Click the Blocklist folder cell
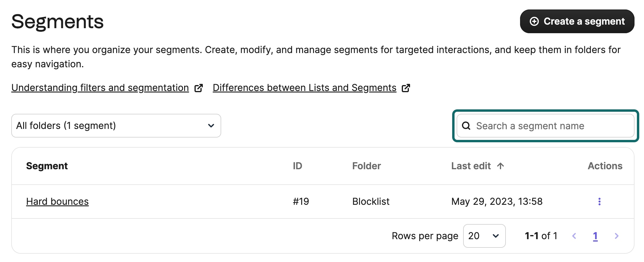The height and width of the screenshot is (262, 644). pos(371,202)
